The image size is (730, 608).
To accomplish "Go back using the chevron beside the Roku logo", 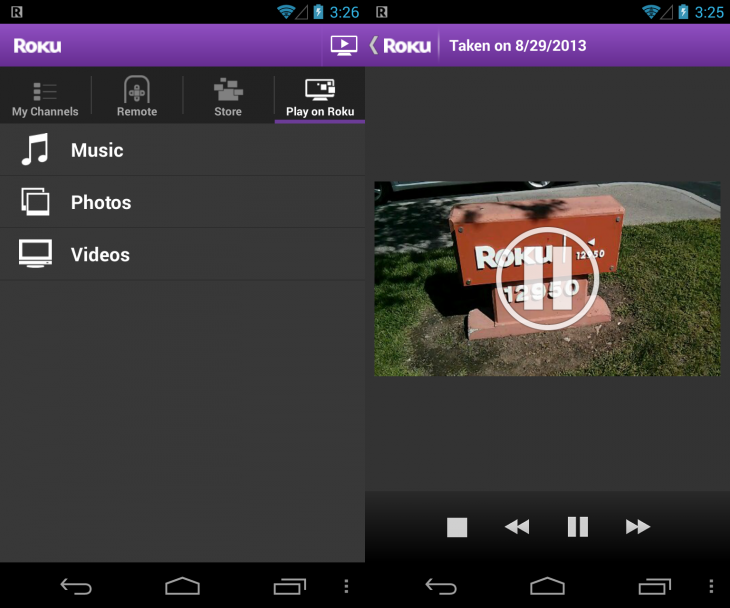I will [x=374, y=45].
